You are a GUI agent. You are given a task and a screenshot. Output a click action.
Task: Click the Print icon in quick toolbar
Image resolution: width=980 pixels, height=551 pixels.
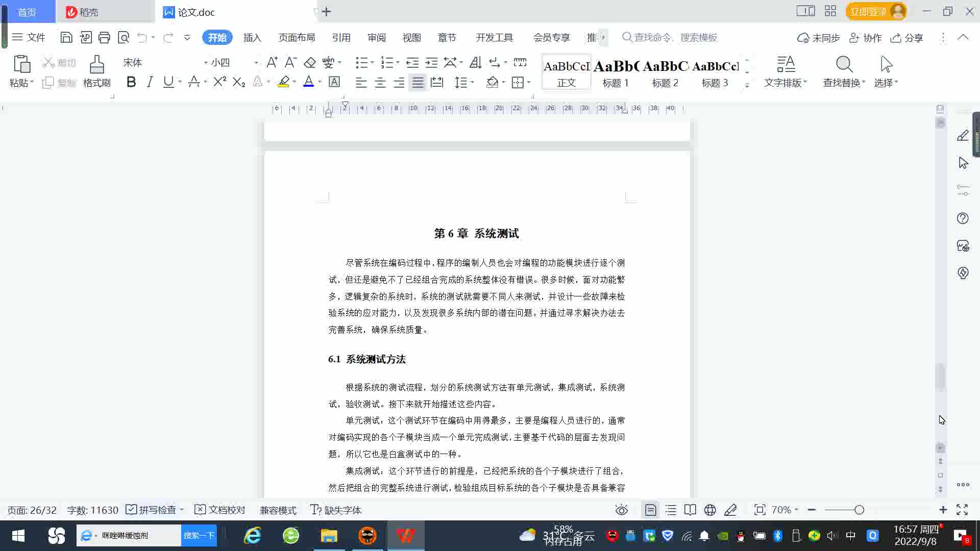[104, 37]
